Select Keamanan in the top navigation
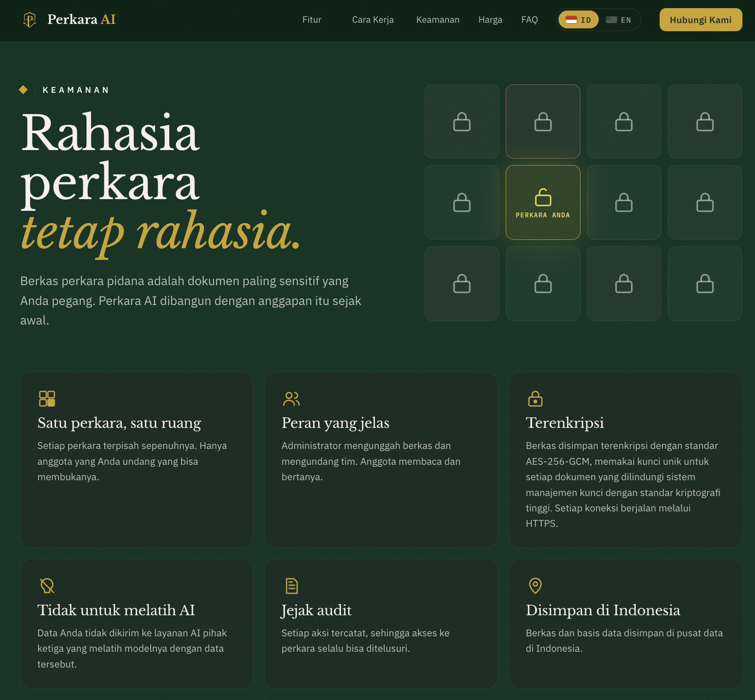 click(438, 20)
